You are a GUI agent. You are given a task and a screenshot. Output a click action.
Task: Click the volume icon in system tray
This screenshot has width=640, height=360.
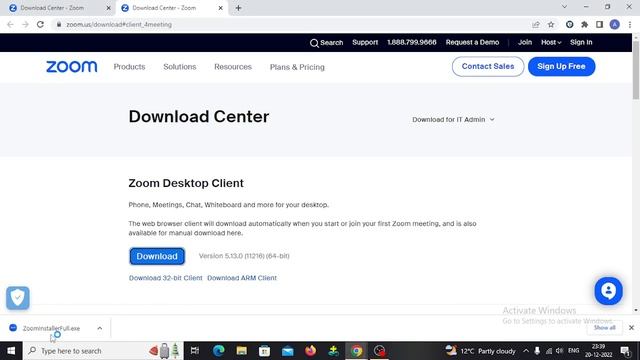point(559,351)
